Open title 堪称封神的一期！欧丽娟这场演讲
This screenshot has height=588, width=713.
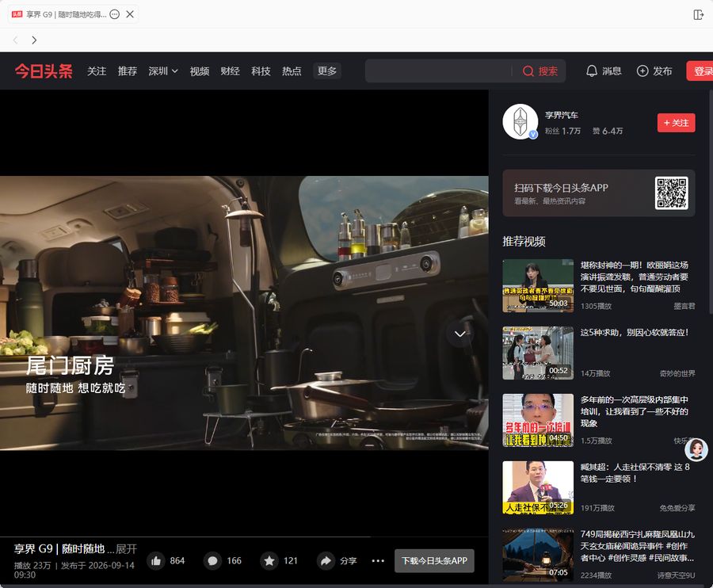click(635, 277)
